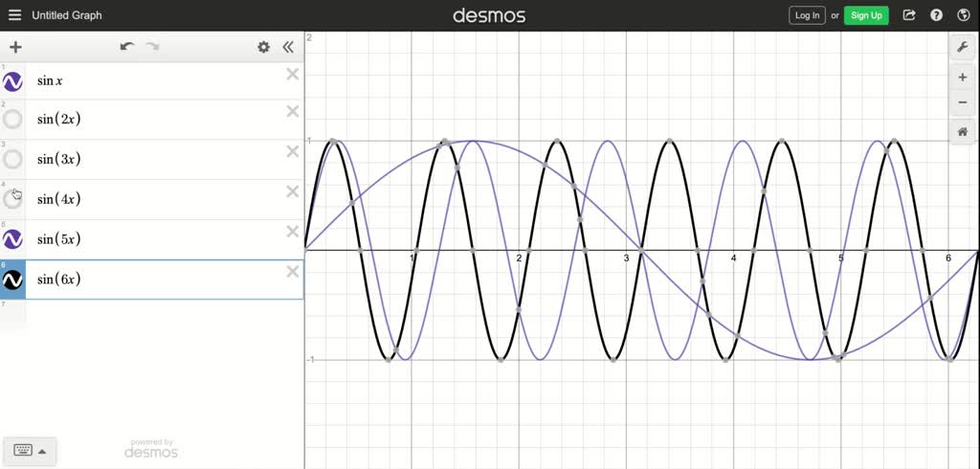This screenshot has width=980, height=469.
Task: Show the sin(3x) curve
Action: (12, 159)
